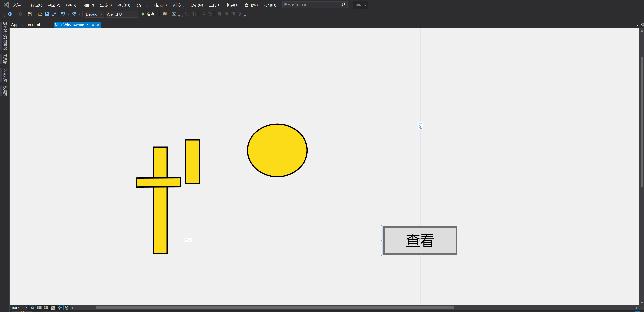
Task: Save the current file with the disk icon
Action: (x=47, y=14)
